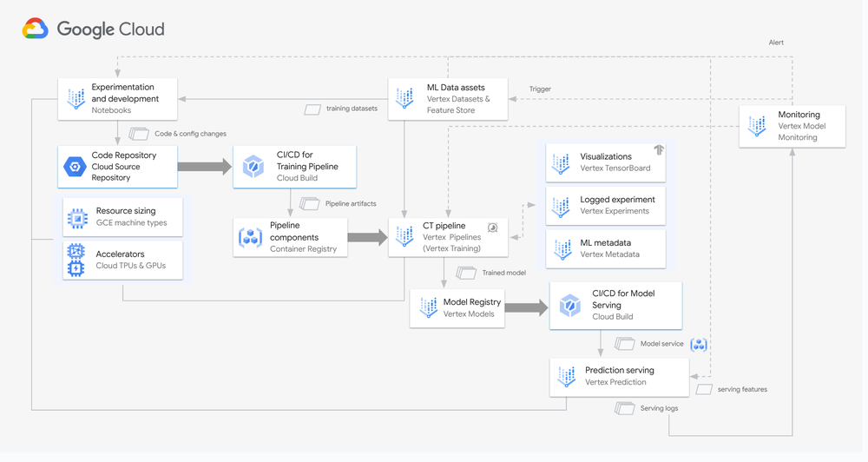868x462 pixels.
Task: Click the Pipeline components title
Action: tap(294, 231)
